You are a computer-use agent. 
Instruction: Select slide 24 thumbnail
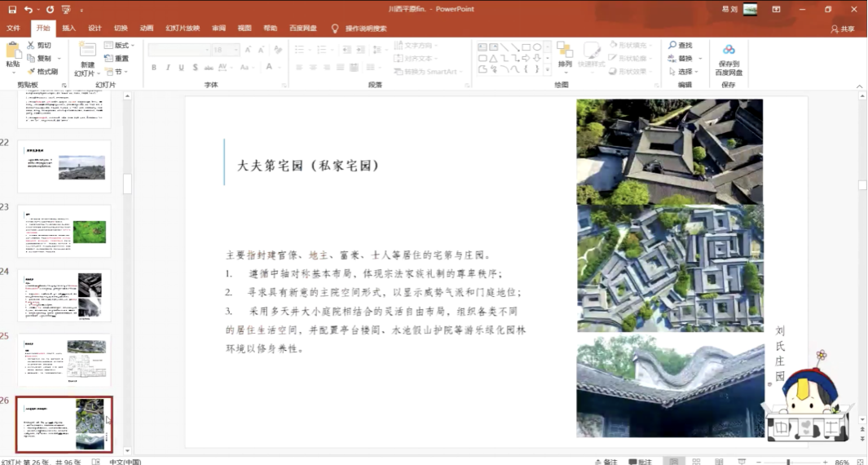(x=64, y=294)
